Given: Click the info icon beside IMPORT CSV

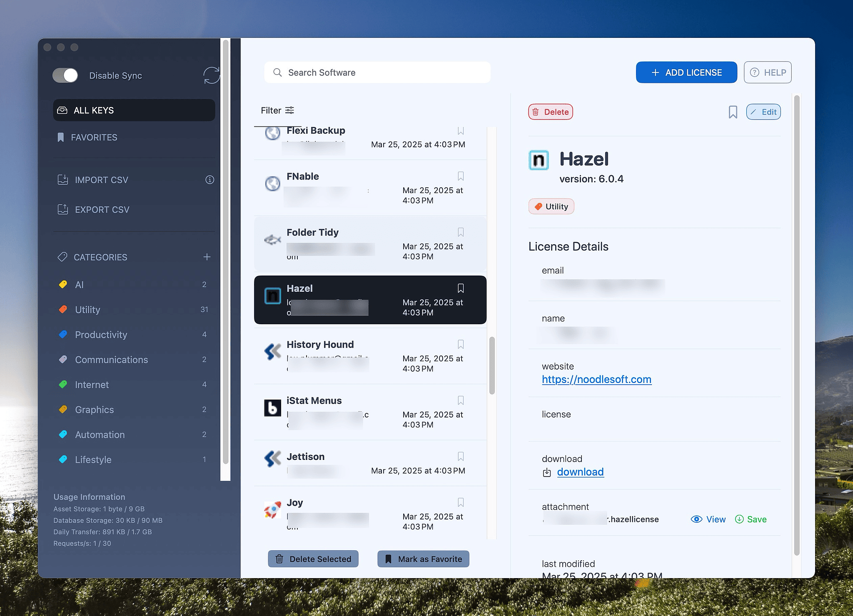Looking at the screenshot, I should [x=210, y=179].
